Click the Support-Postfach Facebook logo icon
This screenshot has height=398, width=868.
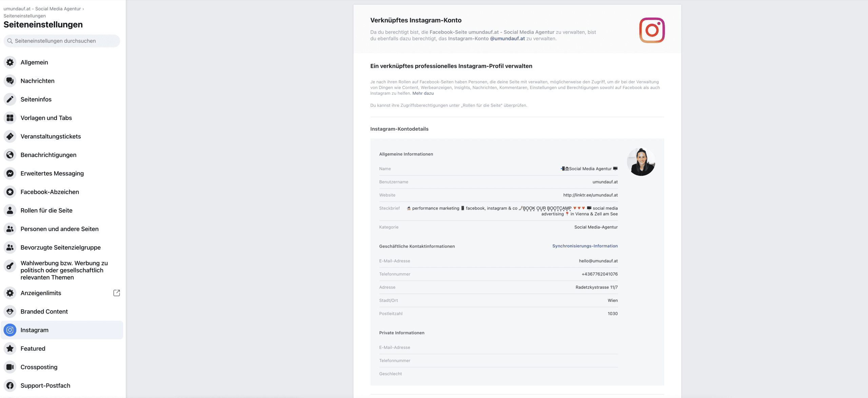click(x=10, y=385)
